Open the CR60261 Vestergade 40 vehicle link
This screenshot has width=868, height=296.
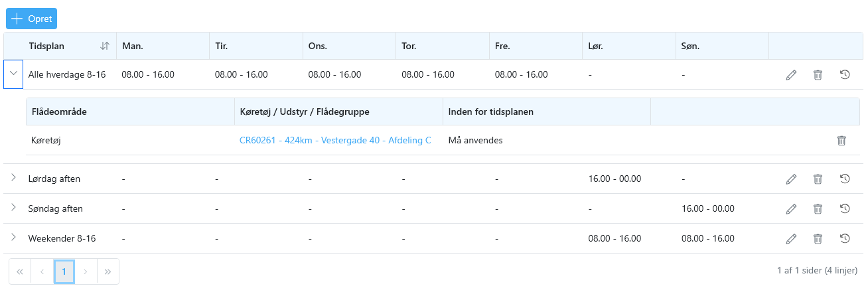[x=335, y=141]
